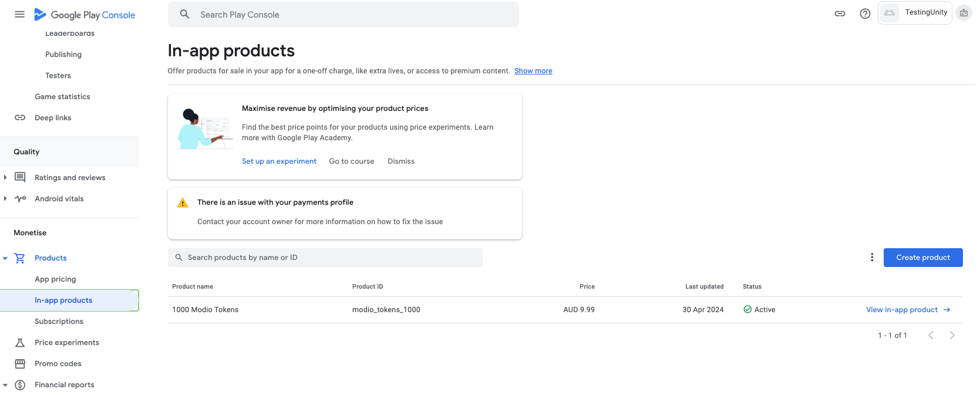Go to next page of products
The height and width of the screenshot is (399, 980).
(x=952, y=335)
